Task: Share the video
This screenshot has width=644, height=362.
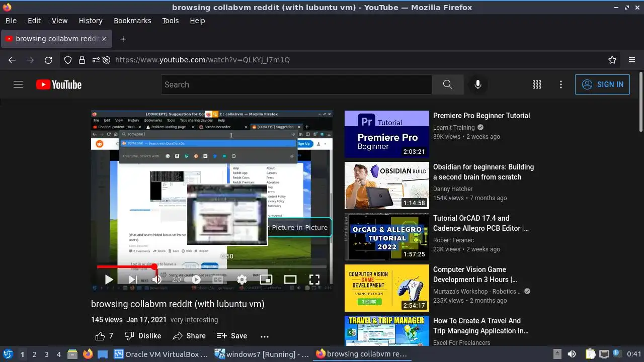Action: point(189,336)
